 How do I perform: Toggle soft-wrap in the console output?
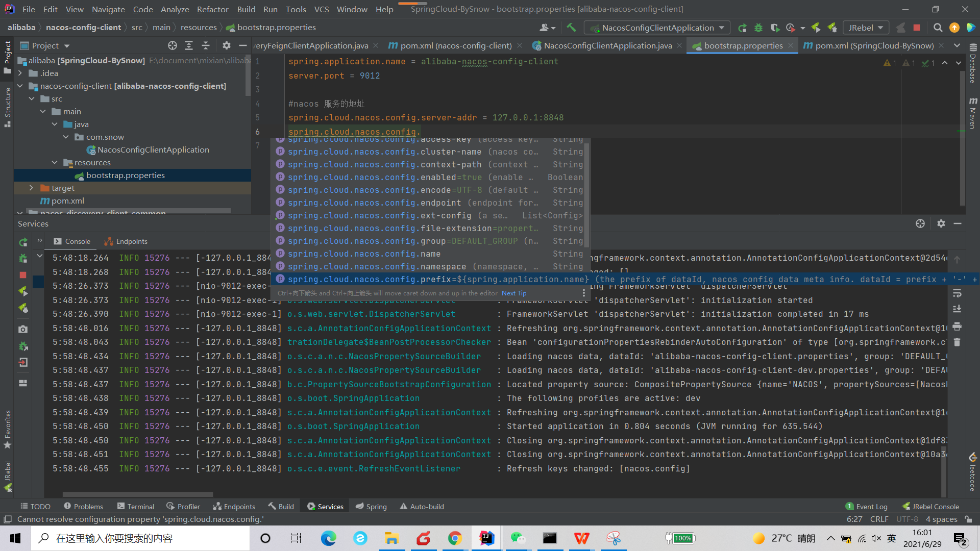[957, 293]
